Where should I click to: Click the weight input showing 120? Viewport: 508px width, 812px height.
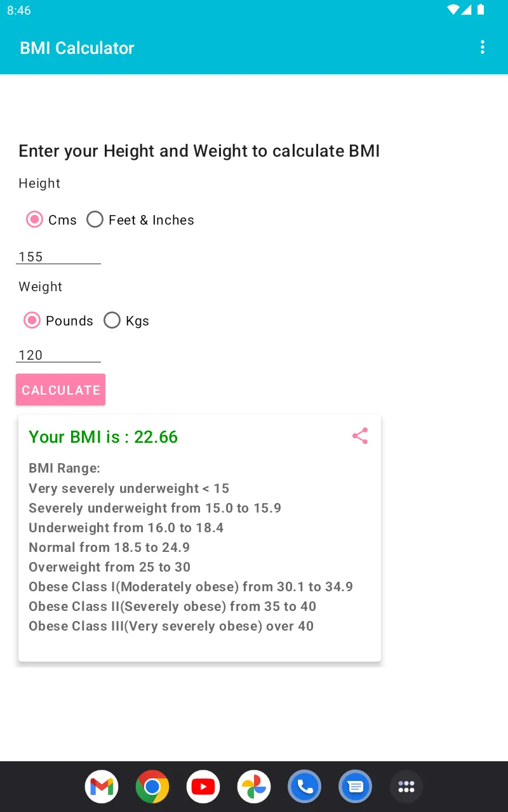[x=57, y=355]
